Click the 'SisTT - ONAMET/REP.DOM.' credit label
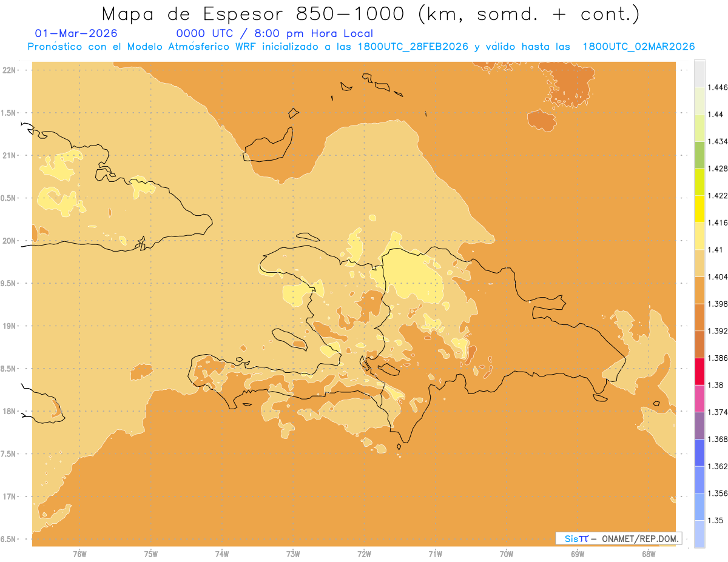The image size is (728, 562). pos(619,538)
